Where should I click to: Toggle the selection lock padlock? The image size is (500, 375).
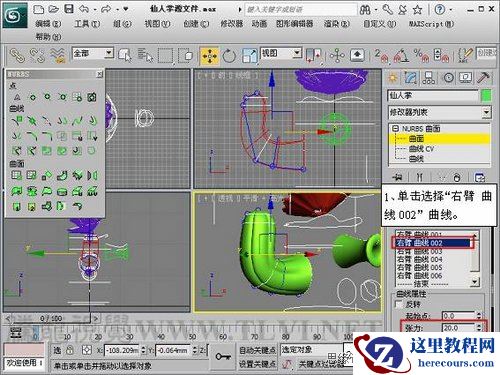(x=70, y=350)
